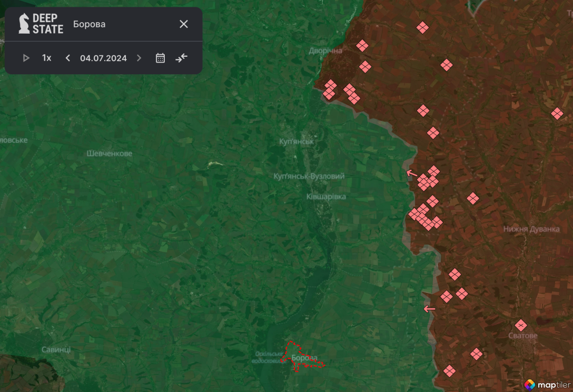Select the unit marker above Сватове
The width and height of the screenshot is (573, 392).
(521, 325)
